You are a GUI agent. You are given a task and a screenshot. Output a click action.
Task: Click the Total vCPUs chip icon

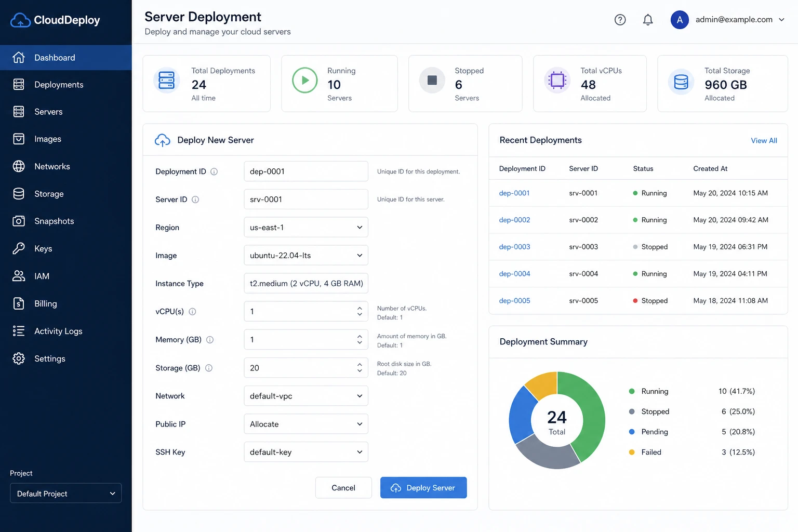tap(557, 80)
